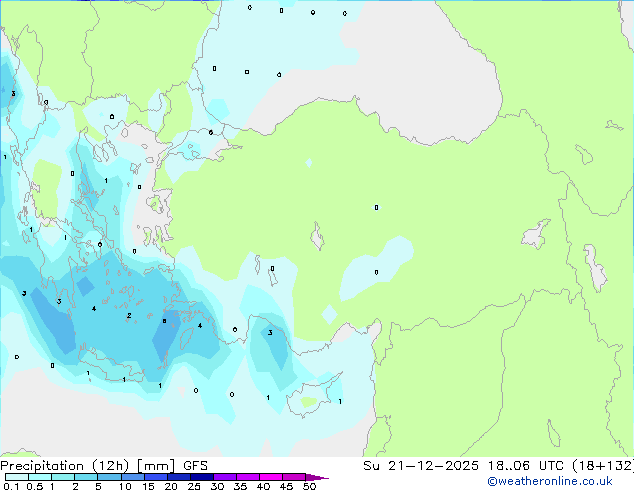Click the '30' legend scale label
Screen dimensions: 634x490
point(217,486)
